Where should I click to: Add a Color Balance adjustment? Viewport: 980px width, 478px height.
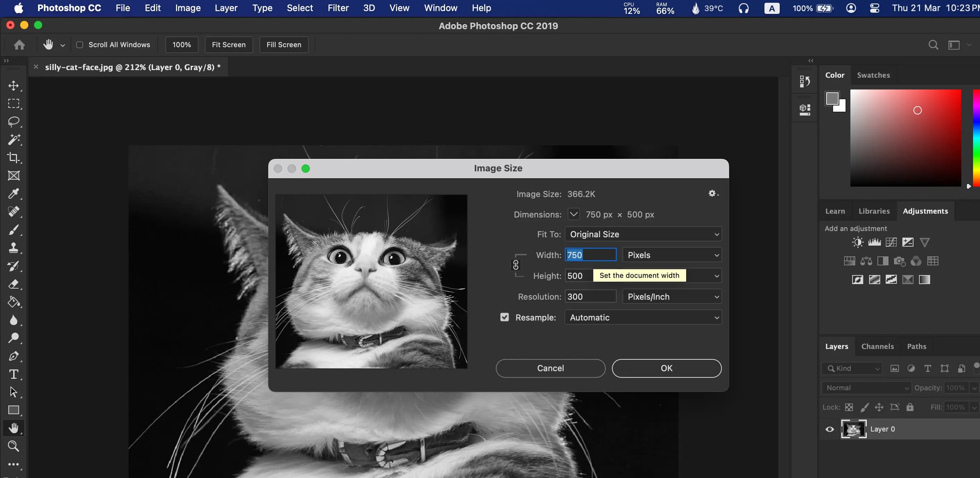pos(866,261)
